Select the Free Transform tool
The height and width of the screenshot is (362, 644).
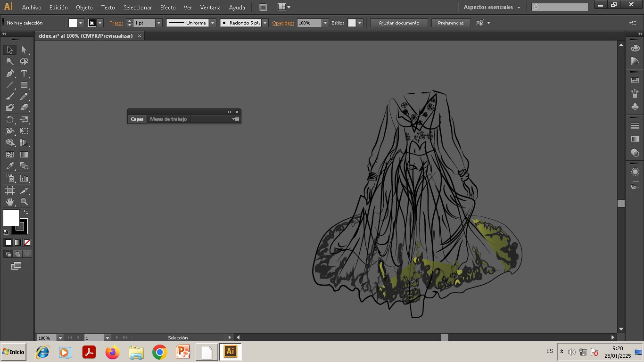point(24,131)
